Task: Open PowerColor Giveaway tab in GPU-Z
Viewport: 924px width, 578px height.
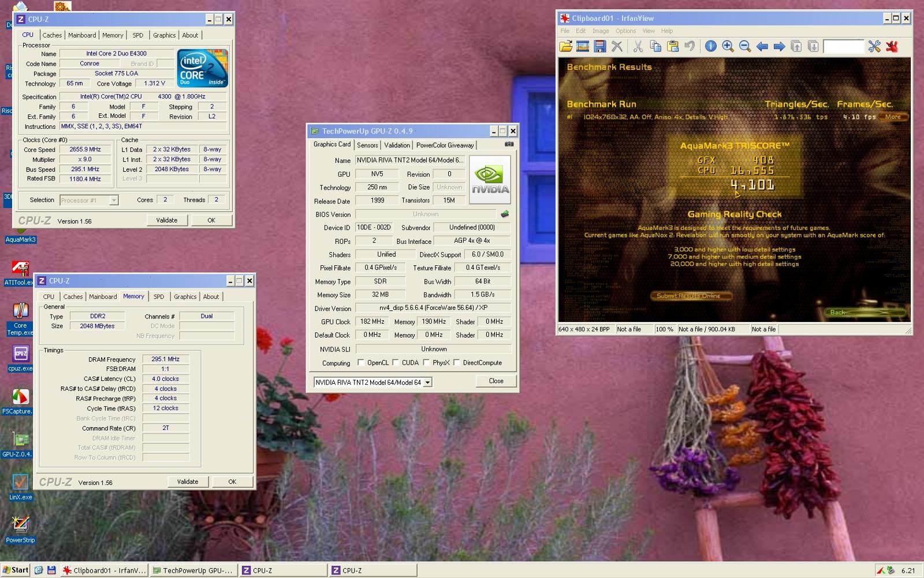Action: pos(445,145)
